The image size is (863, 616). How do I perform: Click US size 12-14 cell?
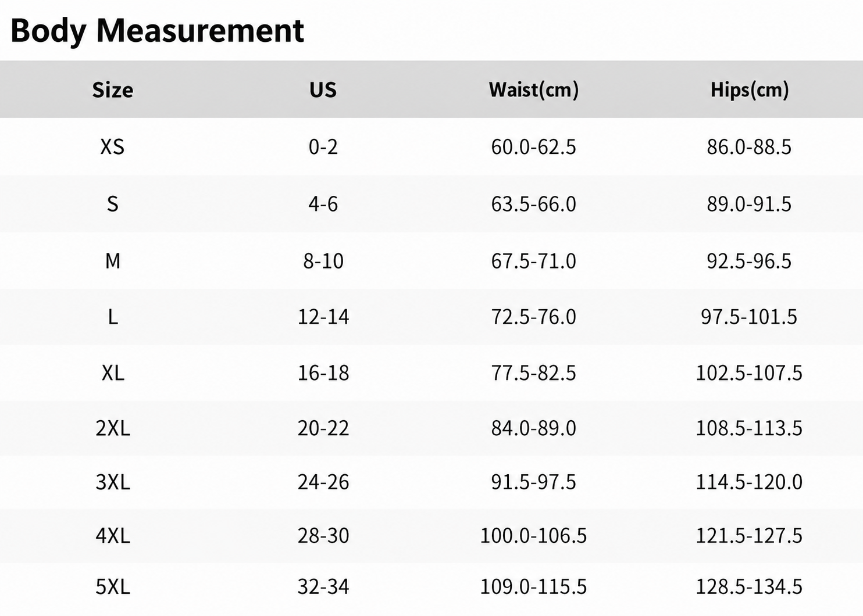click(x=323, y=317)
